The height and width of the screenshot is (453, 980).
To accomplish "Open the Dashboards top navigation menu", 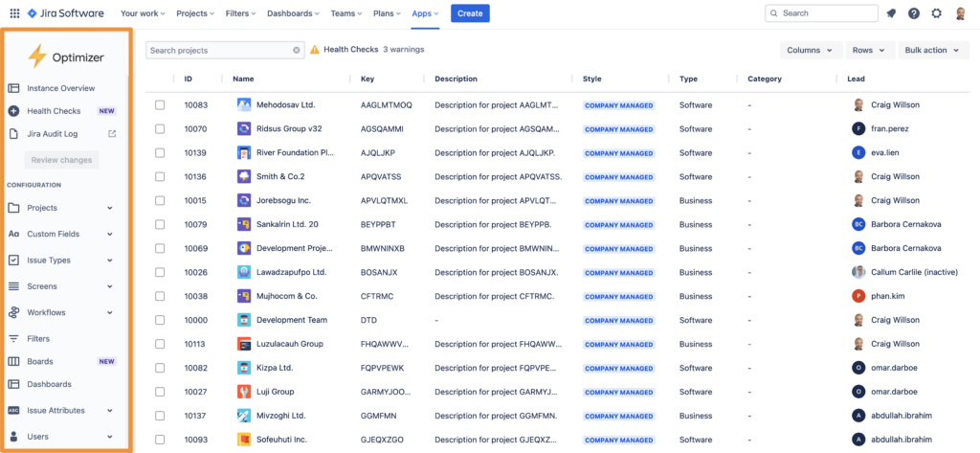I will click(293, 13).
